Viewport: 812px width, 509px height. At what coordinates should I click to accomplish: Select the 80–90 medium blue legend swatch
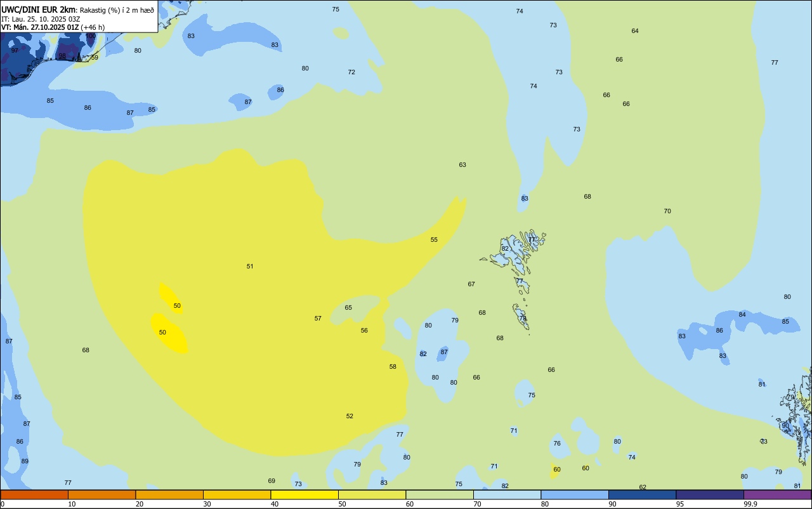coord(575,494)
